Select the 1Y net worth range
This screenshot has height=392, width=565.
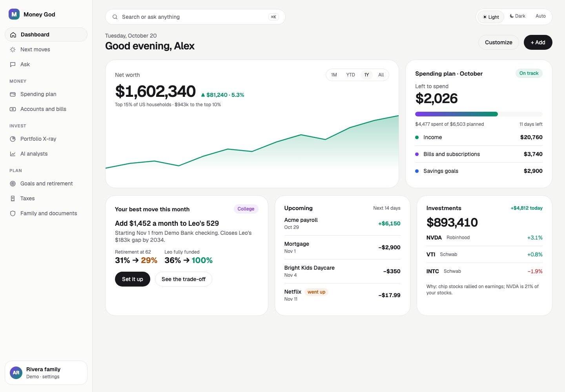pos(366,75)
